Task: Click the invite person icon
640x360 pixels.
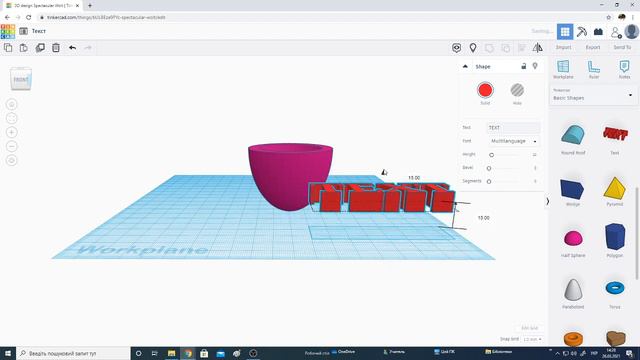Action: click(x=616, y=32)
